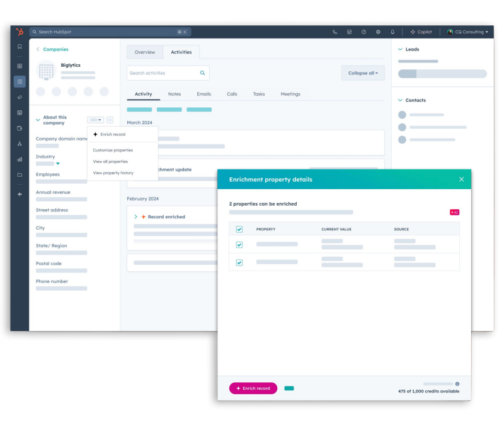This screenshot has height=427, width=504.
Task: Open the notifications bell
Action: click(392, 32)
